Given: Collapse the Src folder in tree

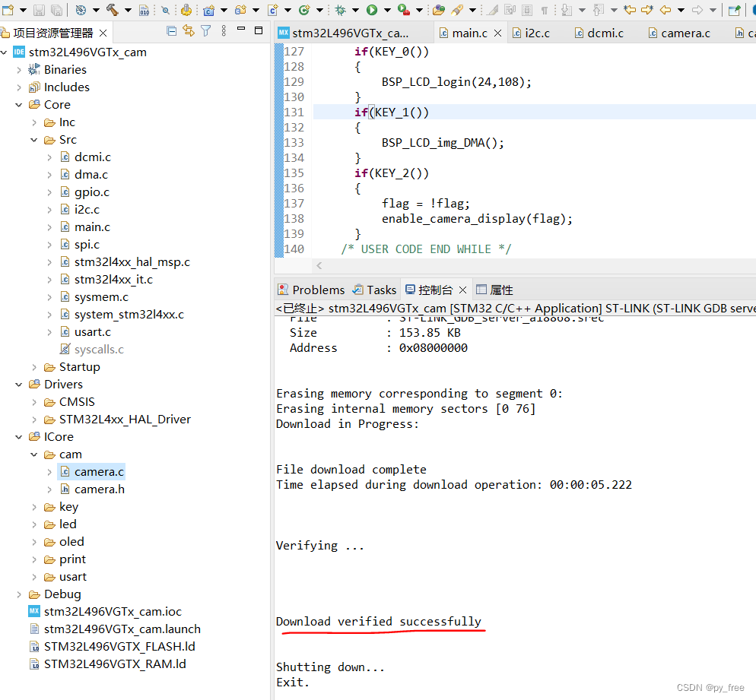Looking at the screenshot, I should click(34, 140).
